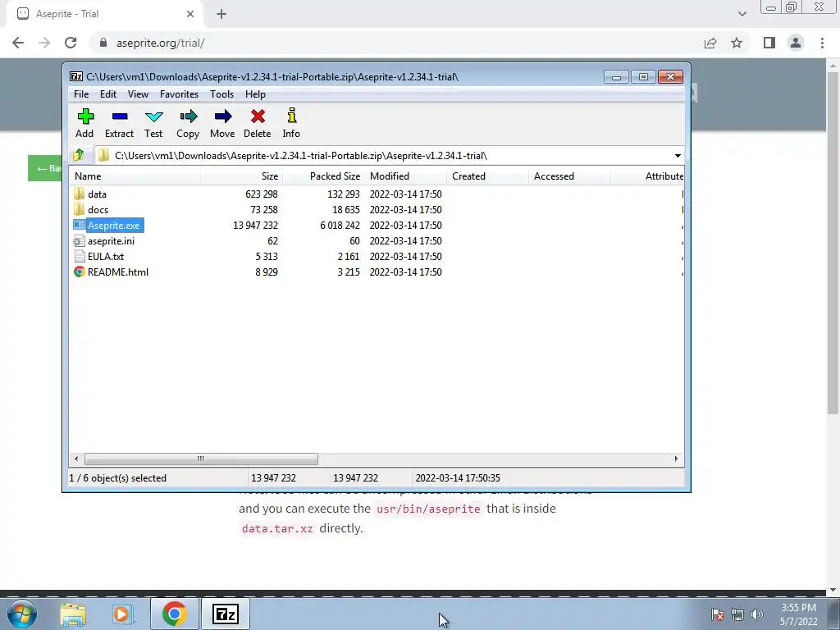
Task: Open Action Center flag in system tray
Action: click(x=718, y=614)
